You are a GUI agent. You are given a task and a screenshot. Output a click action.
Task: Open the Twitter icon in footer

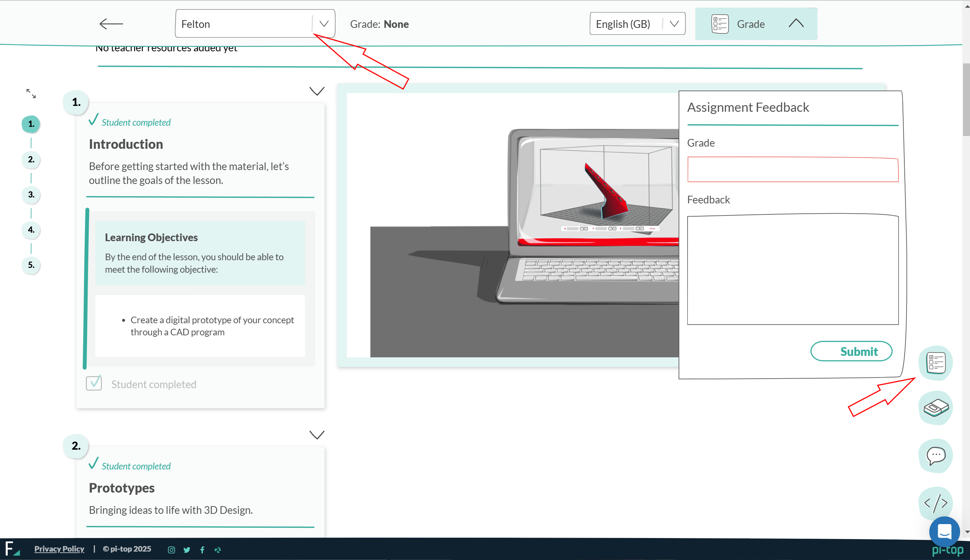click(187, 550)
